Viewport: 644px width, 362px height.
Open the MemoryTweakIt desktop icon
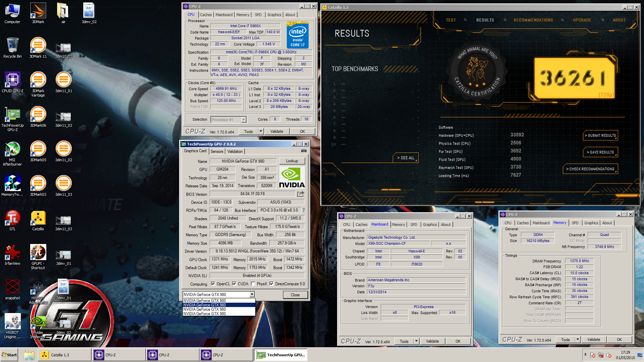(x=12, y=186)
